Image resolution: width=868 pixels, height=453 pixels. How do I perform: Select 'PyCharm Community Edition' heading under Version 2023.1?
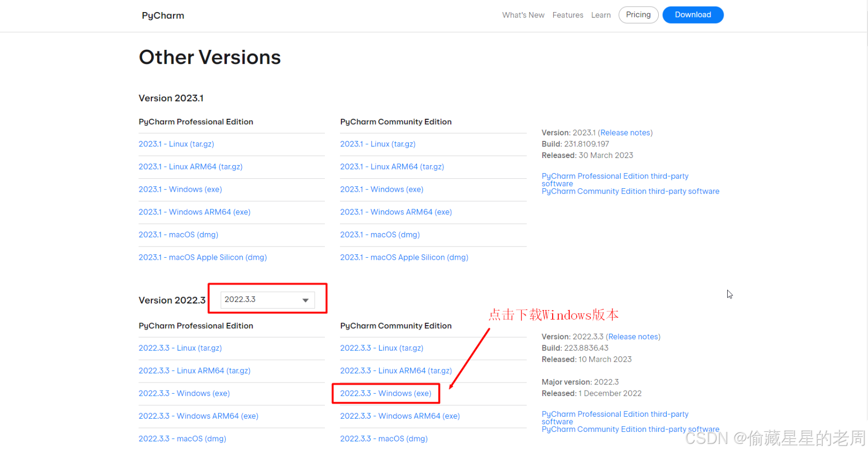click(x=396, y=122)
